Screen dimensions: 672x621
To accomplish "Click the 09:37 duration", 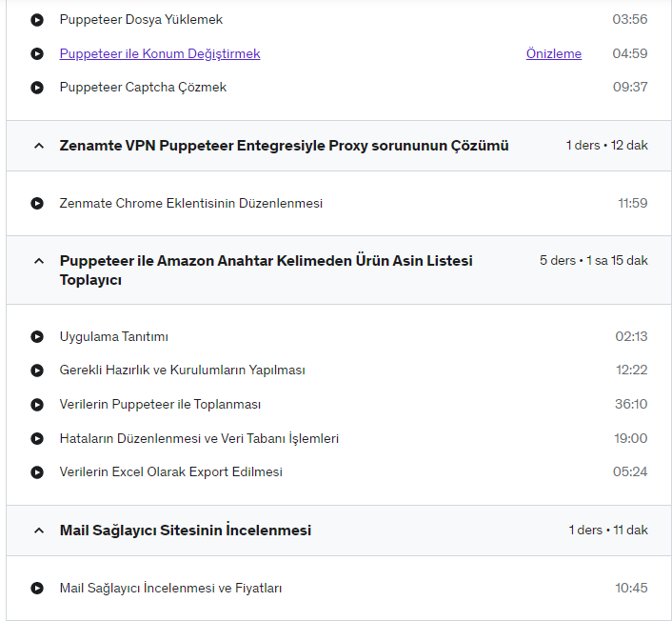I will pyautogui.click(x=630, y=87).
